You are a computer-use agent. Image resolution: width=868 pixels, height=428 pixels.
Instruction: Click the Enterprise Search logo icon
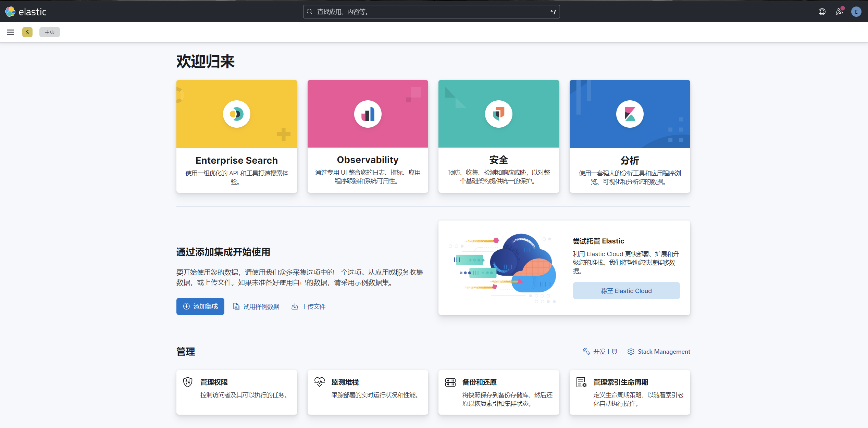(x=236, y=114)
